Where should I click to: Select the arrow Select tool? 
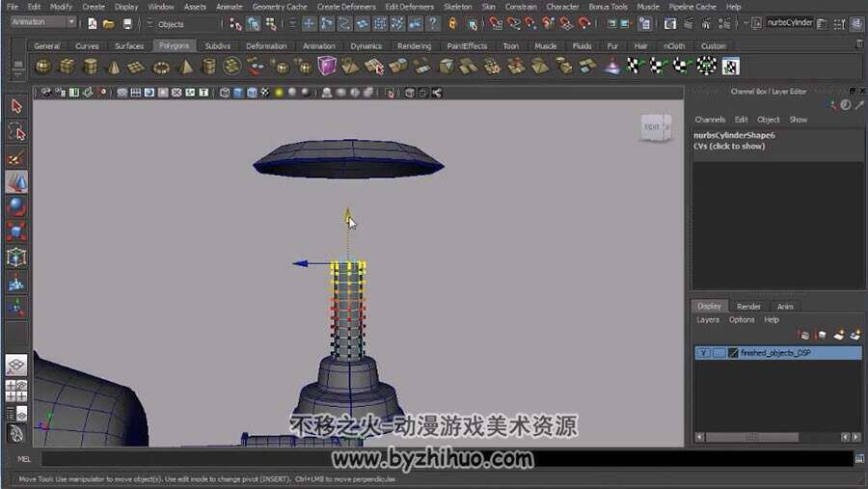[16, 106]
